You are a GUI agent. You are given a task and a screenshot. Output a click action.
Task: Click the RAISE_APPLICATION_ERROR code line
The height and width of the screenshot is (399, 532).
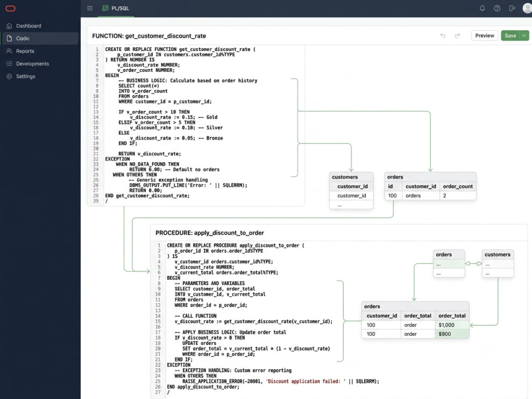pyautogui.click(x=280, y=381)
